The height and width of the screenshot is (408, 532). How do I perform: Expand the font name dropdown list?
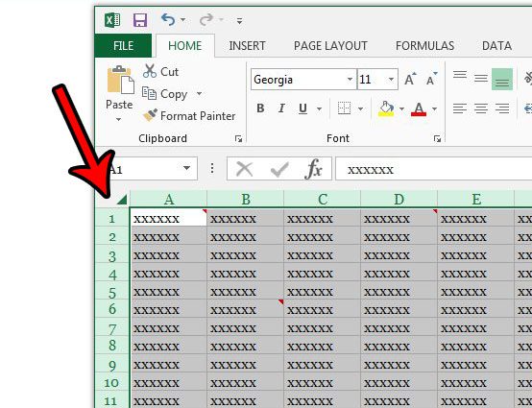pyautogui.click(x=350, y=80)
